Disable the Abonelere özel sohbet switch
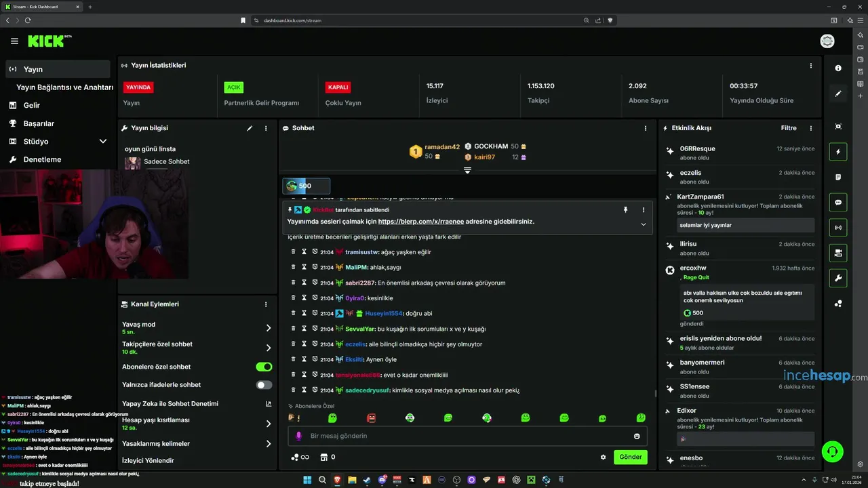Image resolution: width=868 pixels, height=488 pixels. (264, 367)
